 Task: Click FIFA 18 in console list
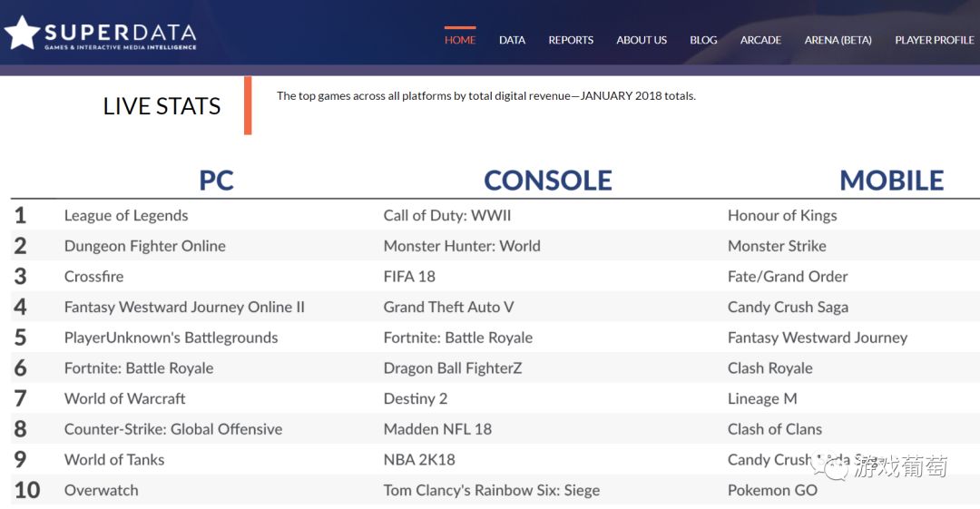point(409,277)
